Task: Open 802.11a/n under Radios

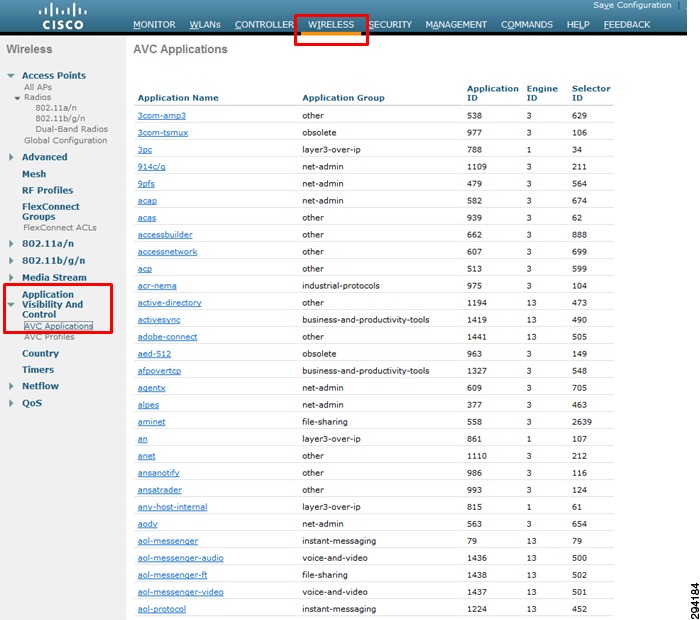Action: coord(56,108)
